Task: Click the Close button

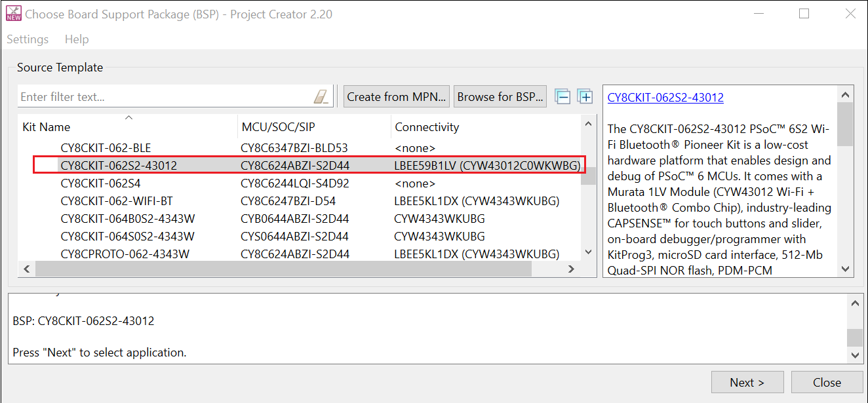Action: (x=827, y=383)
